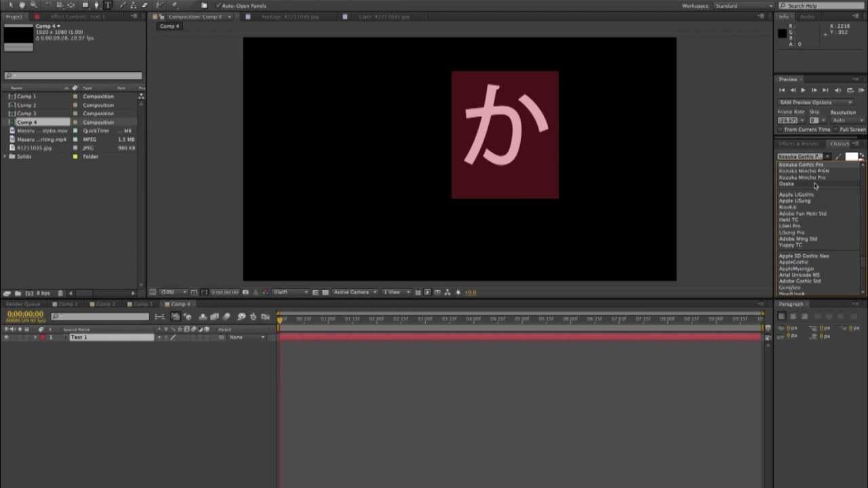Click the timeline layer search field
The image size is (868, 488).
click(x=100, y=317)
